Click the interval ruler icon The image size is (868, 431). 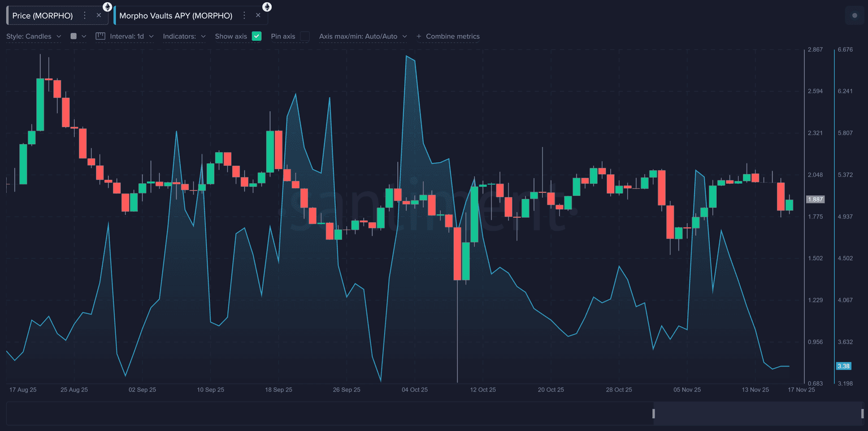coord(101,36)
